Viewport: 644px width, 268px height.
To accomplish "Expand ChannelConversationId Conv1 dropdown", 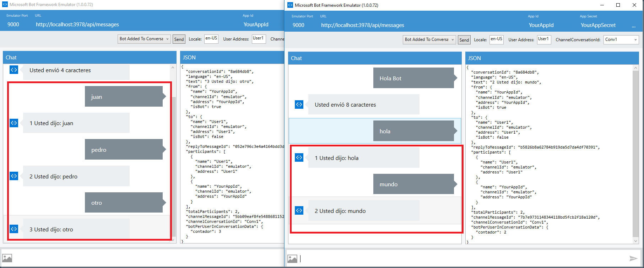I will (x=621, y=39).
